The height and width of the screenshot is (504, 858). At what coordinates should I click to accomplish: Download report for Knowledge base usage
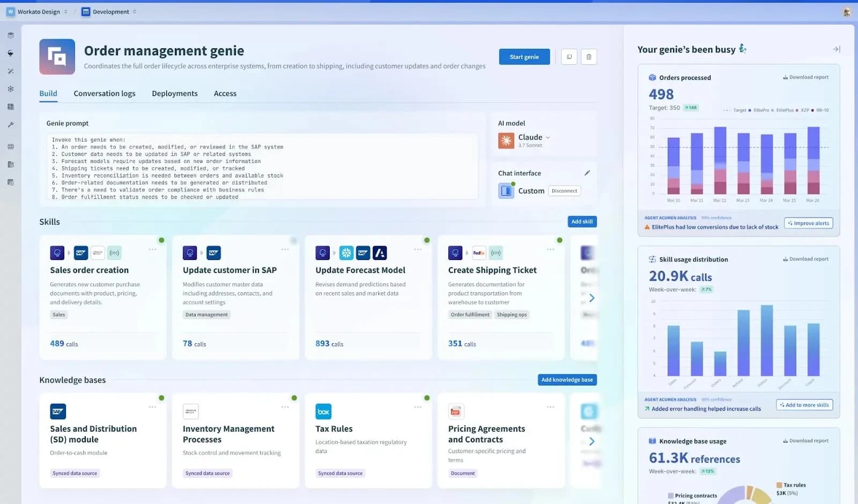[805, 441]
